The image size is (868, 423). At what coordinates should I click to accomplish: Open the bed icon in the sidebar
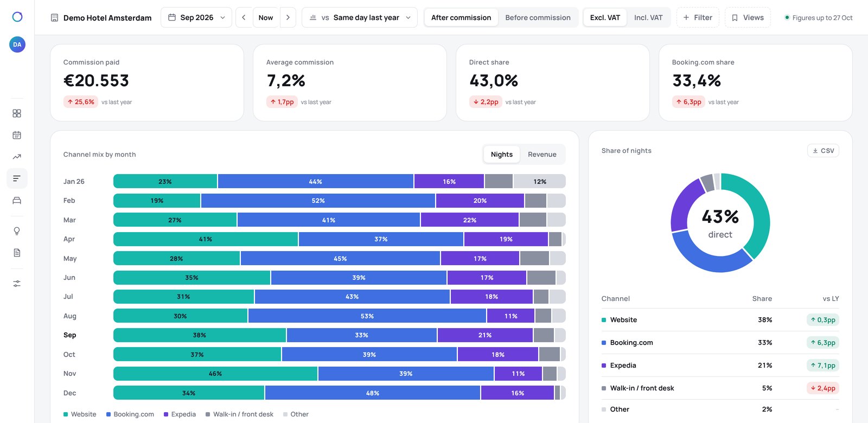click(x=17, y=200)
